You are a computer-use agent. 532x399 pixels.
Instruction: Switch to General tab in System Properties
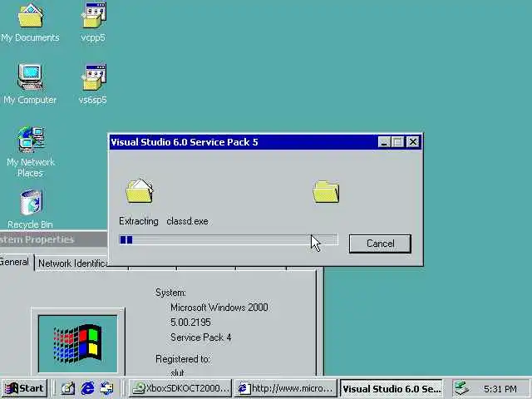point(14,262)
